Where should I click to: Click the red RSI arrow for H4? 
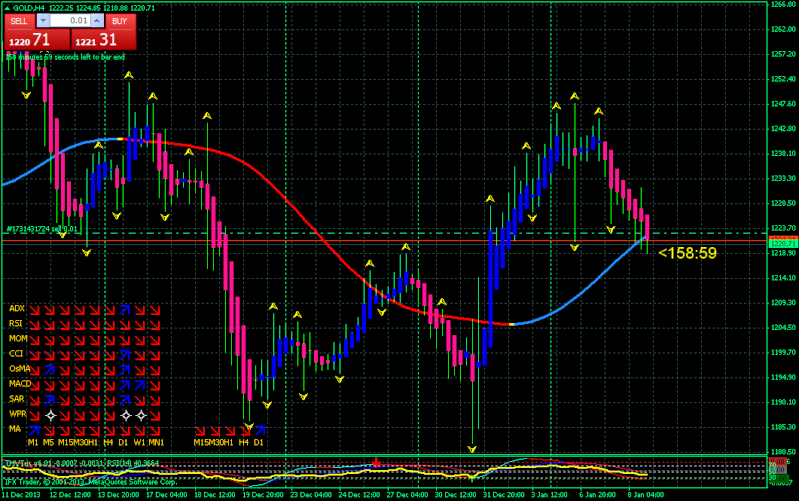coord(110,325)
